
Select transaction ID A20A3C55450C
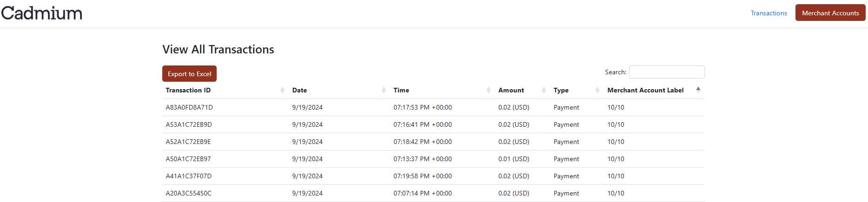point(189,193)
